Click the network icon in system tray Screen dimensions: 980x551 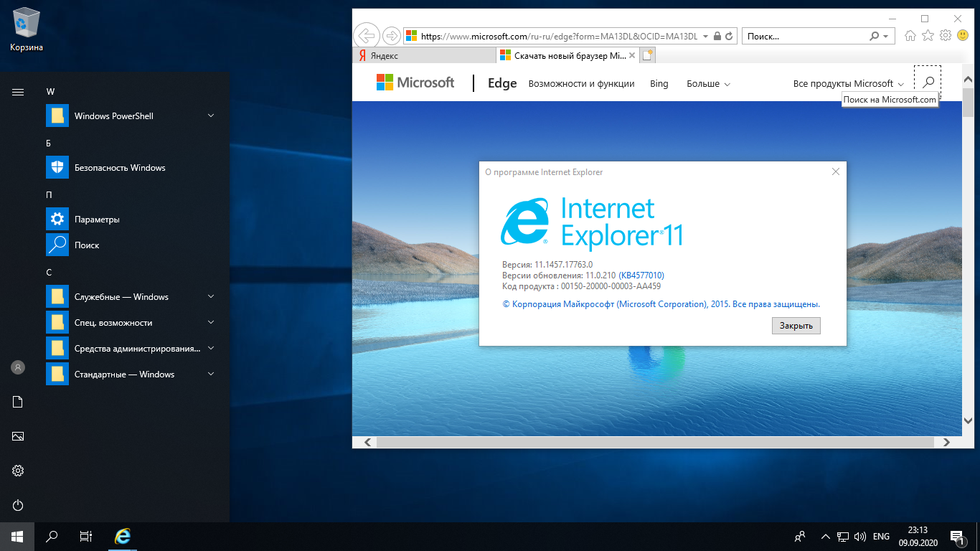coord(844,536)
